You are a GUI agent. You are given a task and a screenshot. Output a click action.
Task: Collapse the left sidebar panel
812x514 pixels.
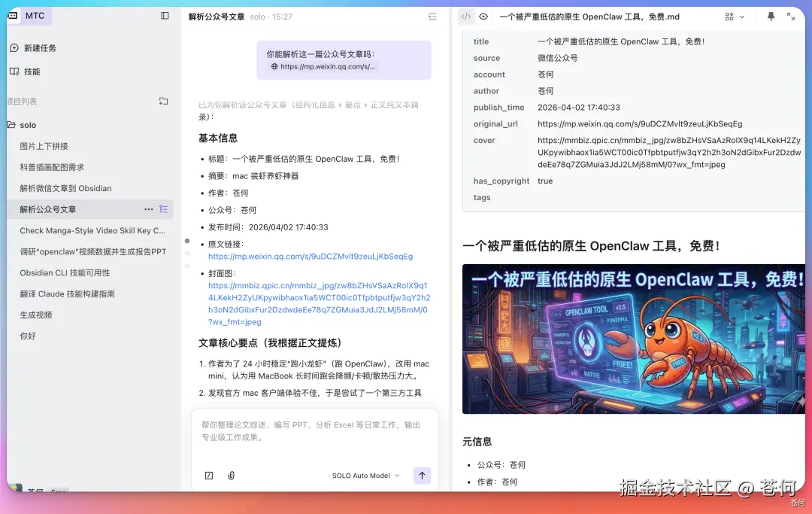tap(165, 16)
